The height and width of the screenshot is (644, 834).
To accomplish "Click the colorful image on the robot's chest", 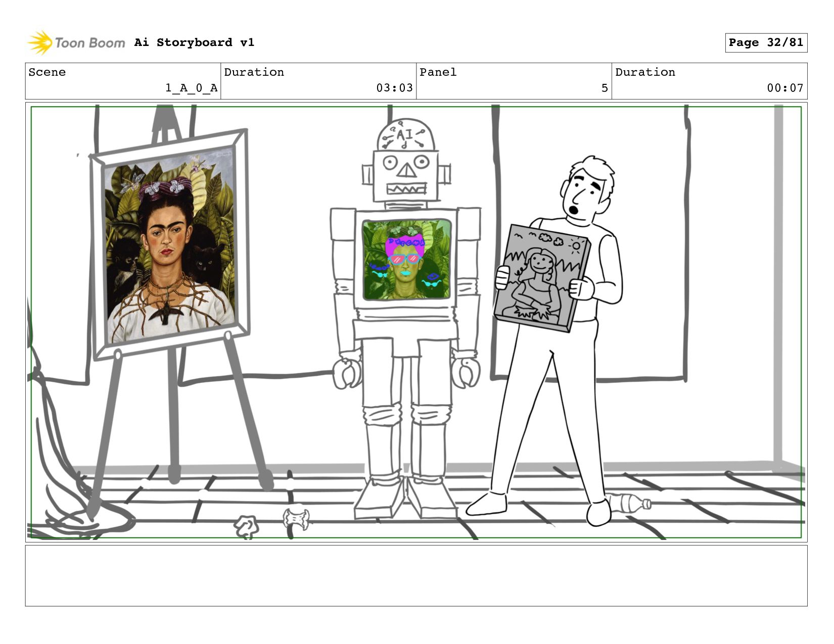I will (x=407, y=260).
